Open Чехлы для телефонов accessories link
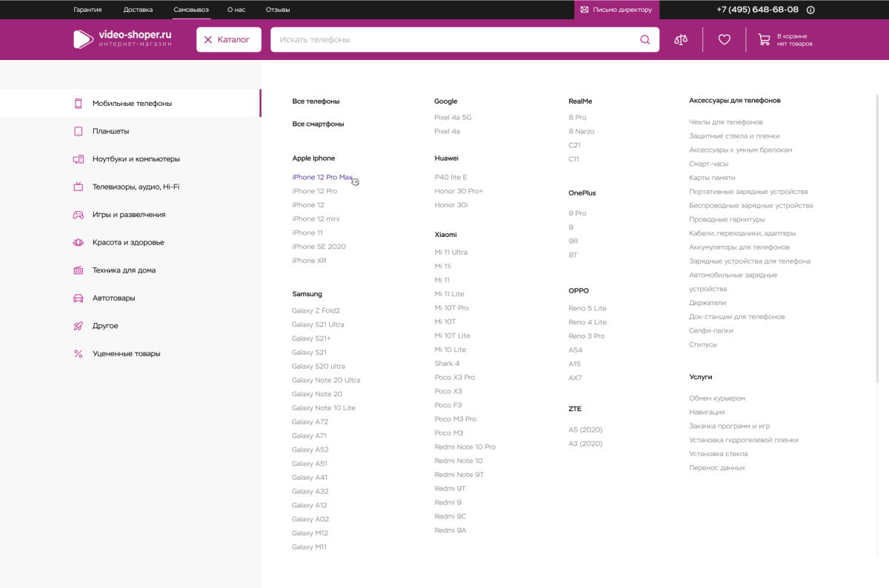889x588 pixels. (725, 122)
